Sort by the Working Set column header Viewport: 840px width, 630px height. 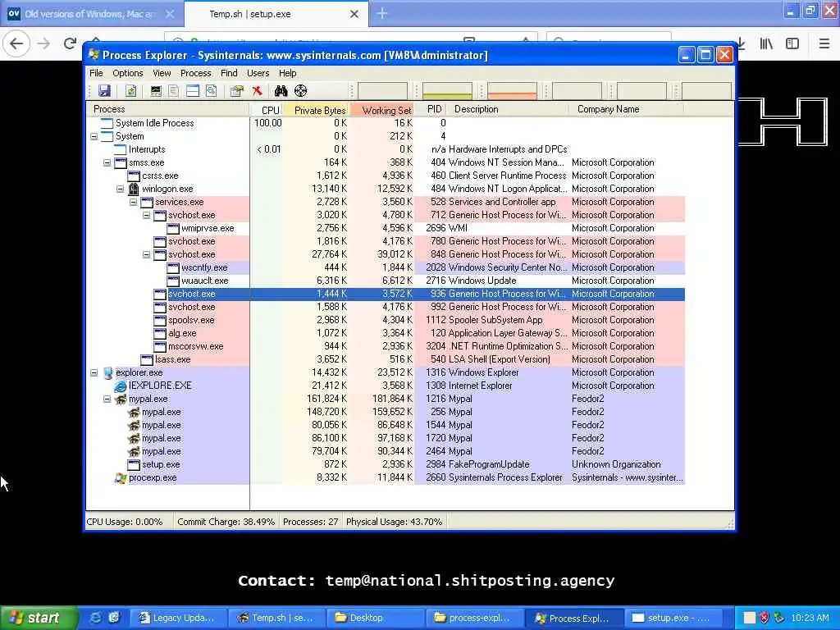coord(382,110)
